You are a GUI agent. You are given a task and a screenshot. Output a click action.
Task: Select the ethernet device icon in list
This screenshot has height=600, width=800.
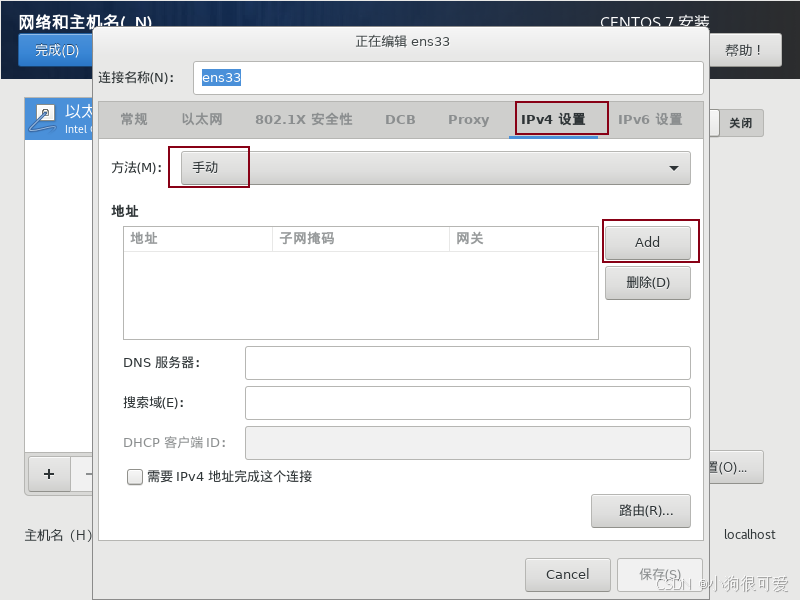[x=43, y=118]
